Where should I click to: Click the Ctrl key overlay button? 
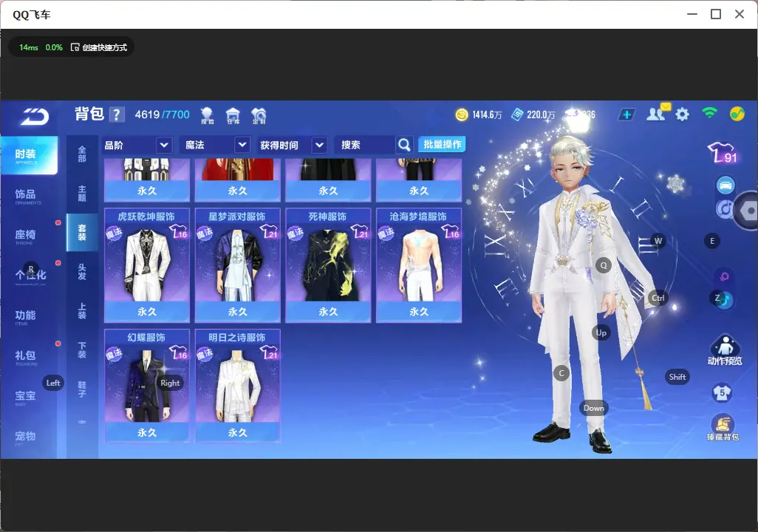(x=658, y=298)
